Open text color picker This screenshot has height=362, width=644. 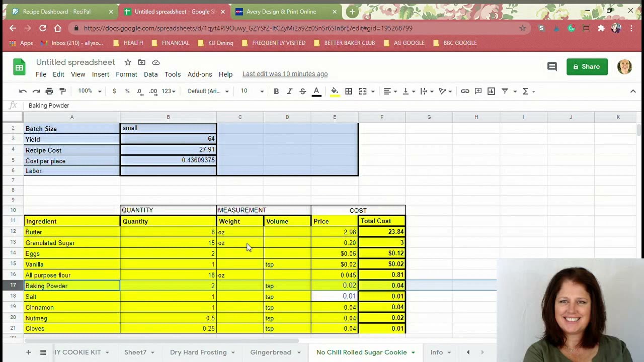click(316, 91)
